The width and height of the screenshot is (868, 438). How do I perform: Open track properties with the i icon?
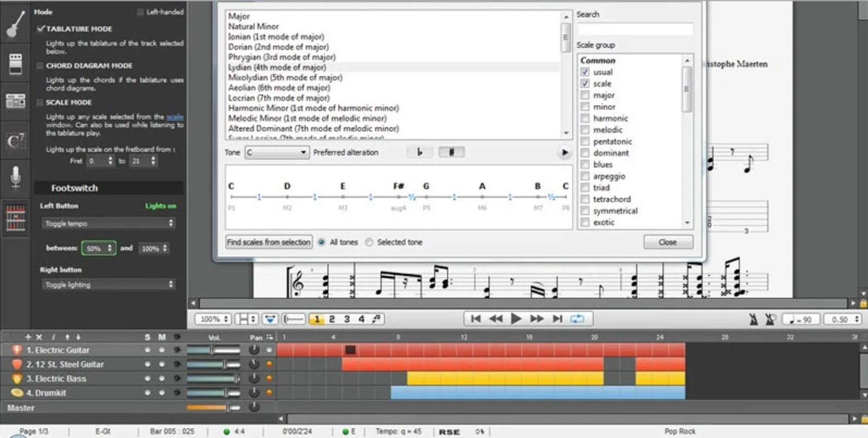pyautogui.click(x=53, y=337)
